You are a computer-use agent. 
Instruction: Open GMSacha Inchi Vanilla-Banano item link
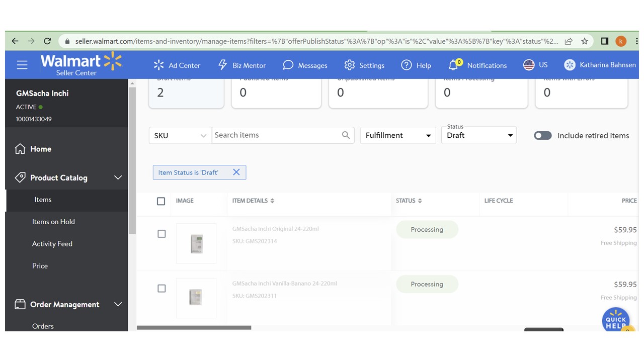pos(284,284)
